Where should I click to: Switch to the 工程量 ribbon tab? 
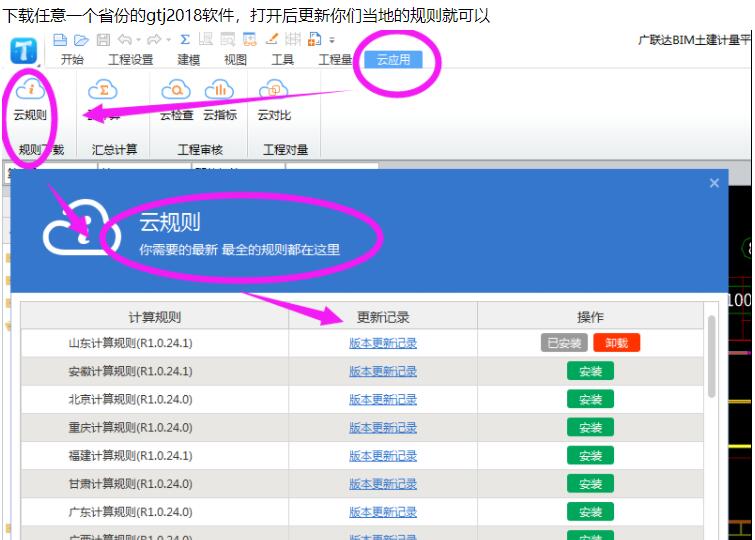[335, 60]
